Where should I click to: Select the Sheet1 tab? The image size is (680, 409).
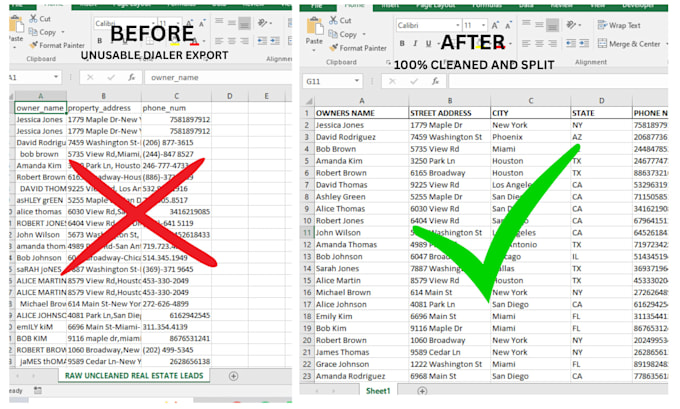(x=378, y=391)
